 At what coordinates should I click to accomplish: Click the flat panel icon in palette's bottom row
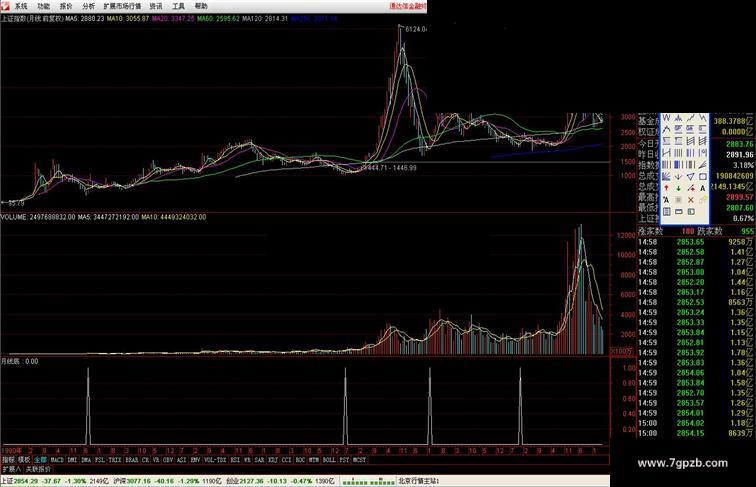[678, 211]
